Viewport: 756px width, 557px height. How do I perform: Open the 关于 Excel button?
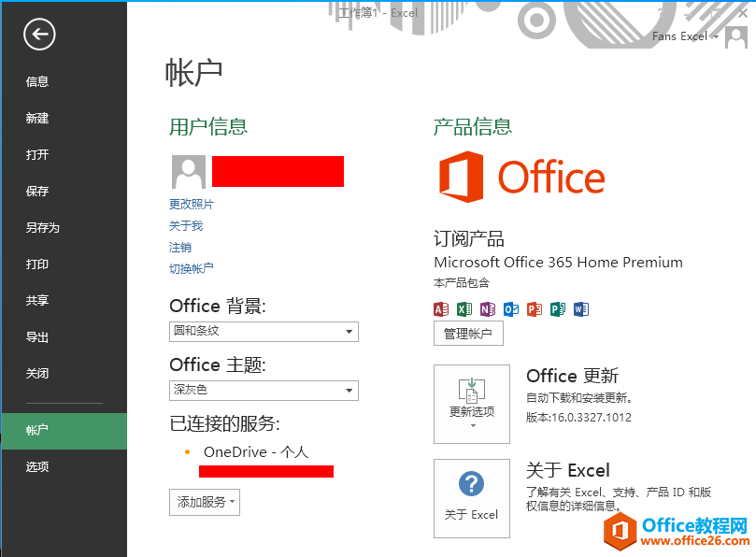coord(472,498)
